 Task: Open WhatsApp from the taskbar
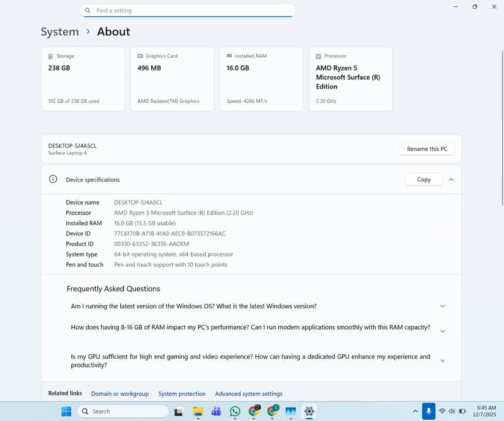pyautogui.click(x=235, y=412)
